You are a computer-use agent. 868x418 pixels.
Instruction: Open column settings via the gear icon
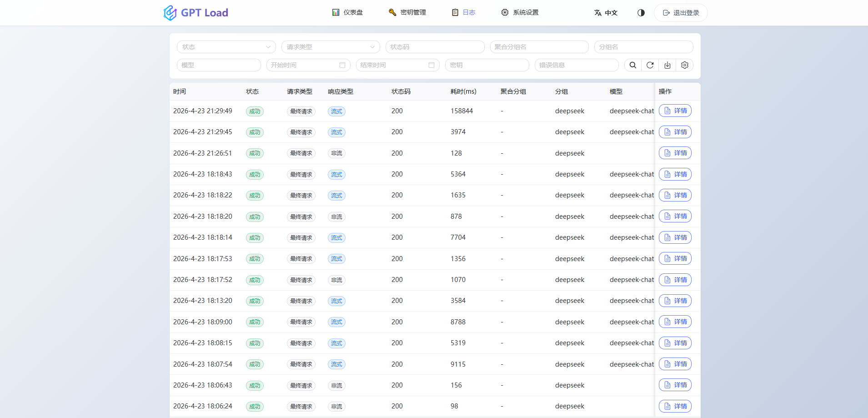tap(684, 65)
